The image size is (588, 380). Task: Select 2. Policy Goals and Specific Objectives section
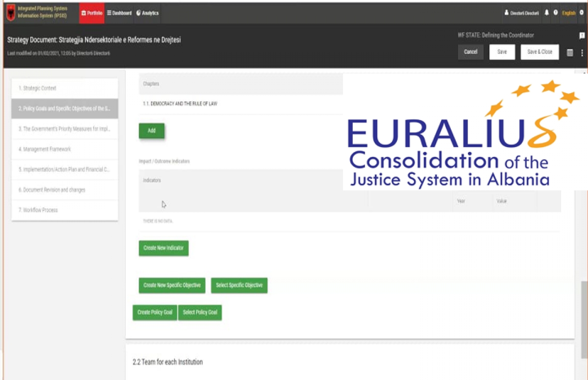pos(65,108)
